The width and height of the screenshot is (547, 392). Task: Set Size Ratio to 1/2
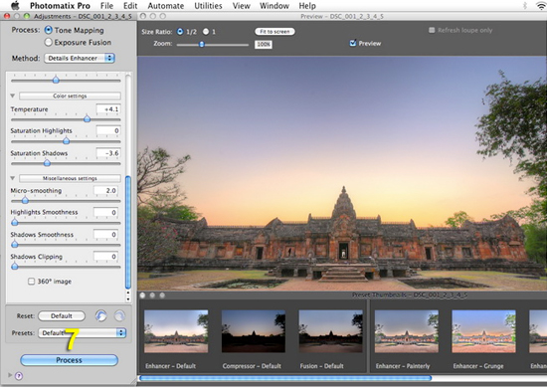coord(180,32)
